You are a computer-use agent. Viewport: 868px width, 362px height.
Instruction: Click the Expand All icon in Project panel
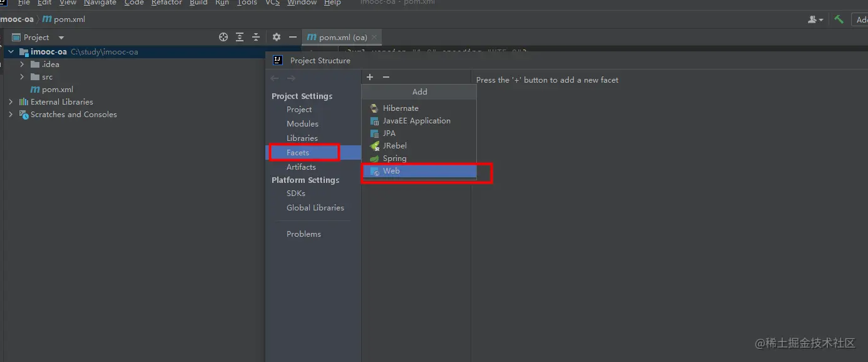tap(240, 38)
